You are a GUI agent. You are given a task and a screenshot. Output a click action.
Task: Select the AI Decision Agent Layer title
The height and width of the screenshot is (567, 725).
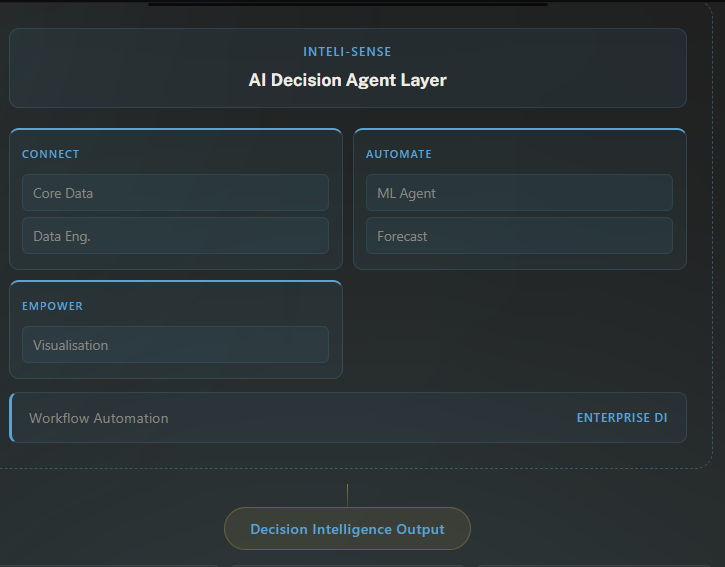[x=347, y=80]
